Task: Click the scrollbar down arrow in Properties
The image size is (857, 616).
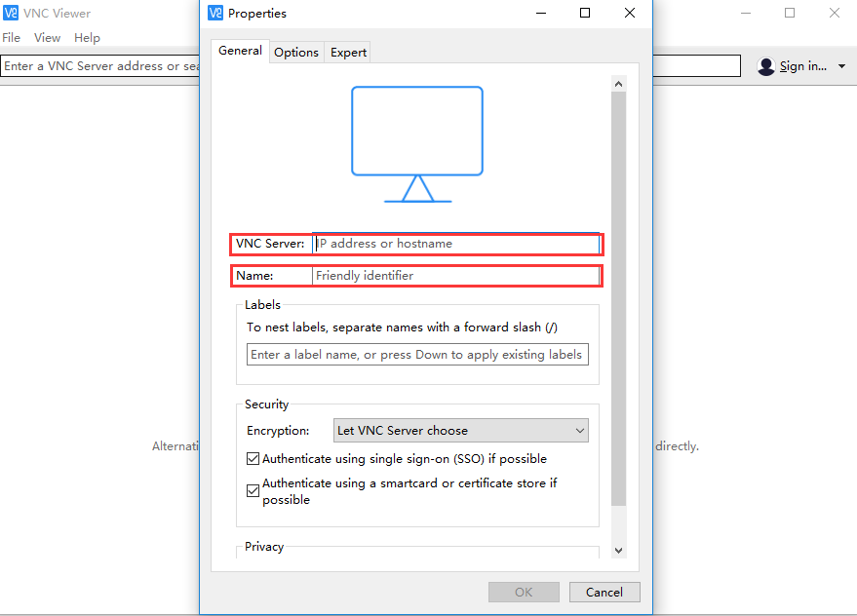Action: tap(618, 551)
